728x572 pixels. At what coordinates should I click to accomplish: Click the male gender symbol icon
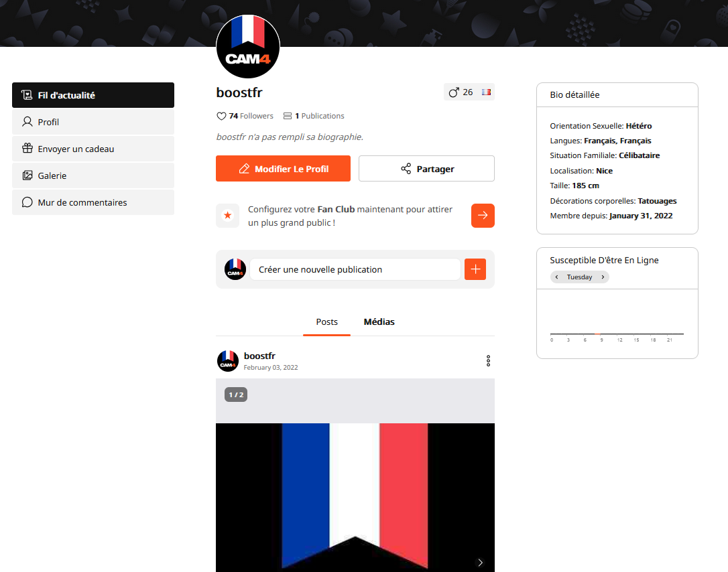[x=454, y=92]
